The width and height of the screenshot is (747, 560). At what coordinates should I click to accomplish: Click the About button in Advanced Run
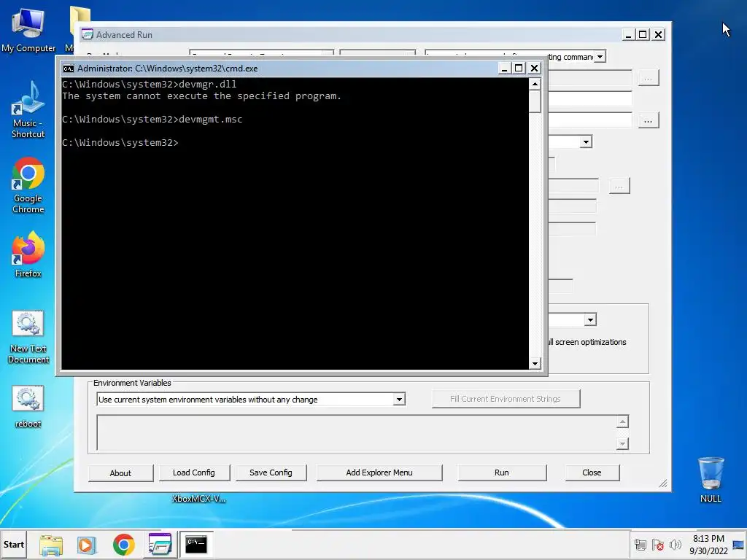[x=120, y=472]
